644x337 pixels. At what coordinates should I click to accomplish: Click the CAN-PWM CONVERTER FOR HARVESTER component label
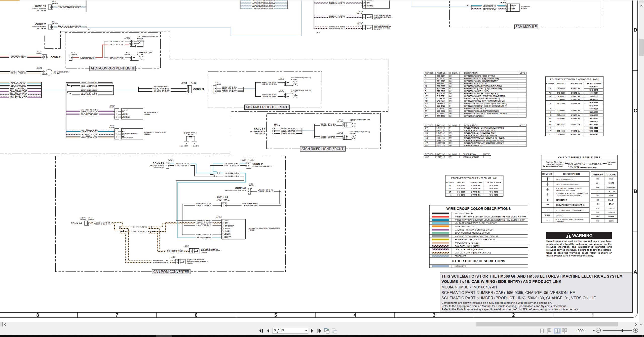[x=264, y=229]
